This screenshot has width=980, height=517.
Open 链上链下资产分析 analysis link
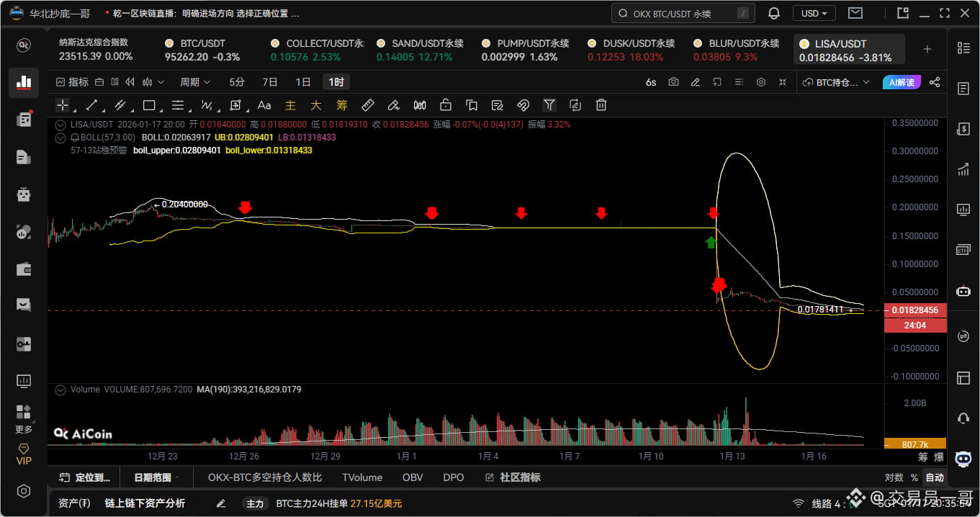(146, 503)
